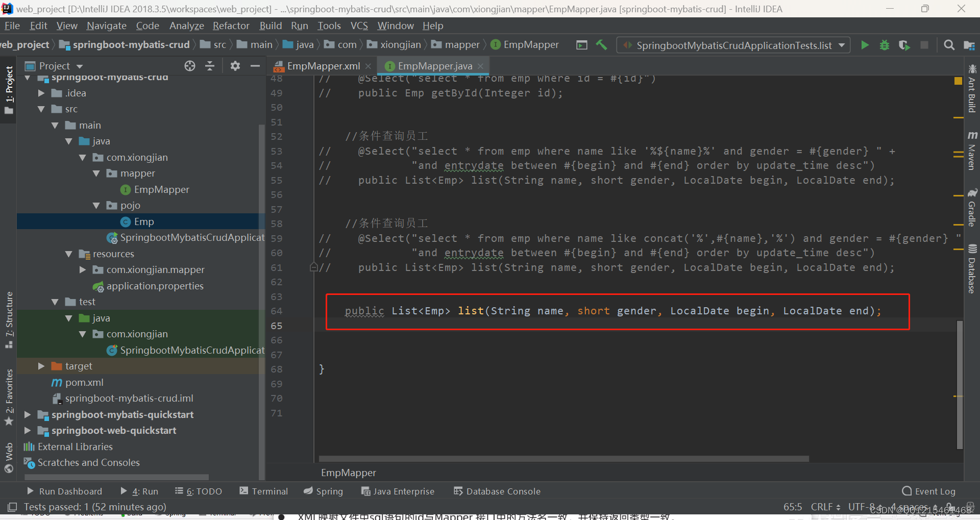
Task: Click caret position 65:5 in status bar
Action: pos(793,507)
